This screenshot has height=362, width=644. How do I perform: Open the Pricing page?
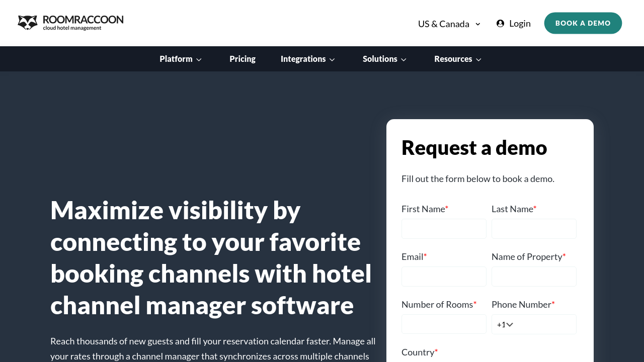(x=243, y=59)
